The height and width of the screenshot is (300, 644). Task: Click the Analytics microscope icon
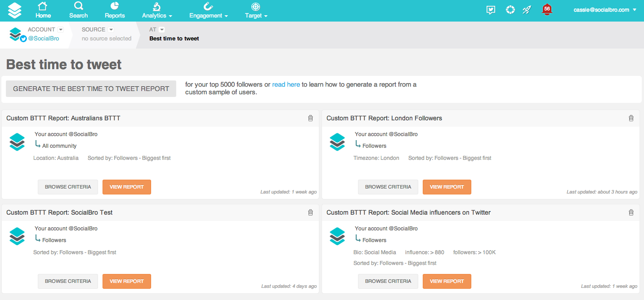157,6
